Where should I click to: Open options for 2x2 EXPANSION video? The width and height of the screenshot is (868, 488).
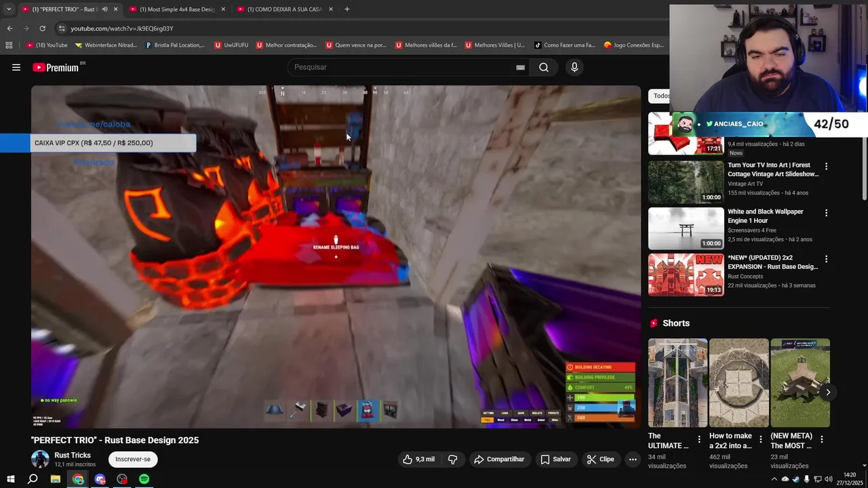click(826, 259)
